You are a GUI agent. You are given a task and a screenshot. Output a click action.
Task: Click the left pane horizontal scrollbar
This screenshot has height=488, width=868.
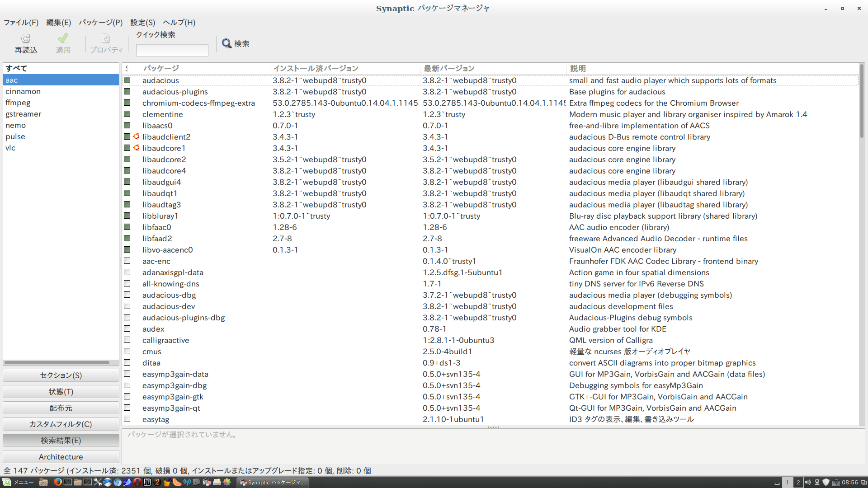(x=57, y=362)
